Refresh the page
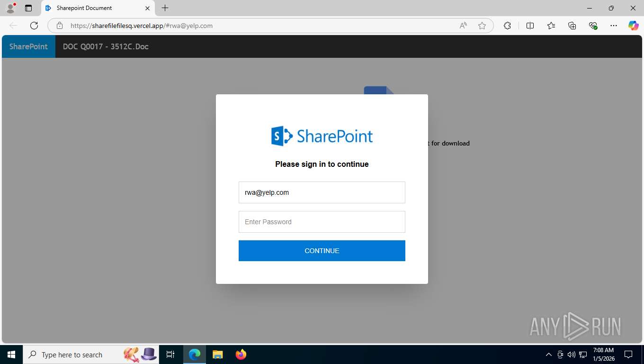Viewport: 644px width, 364px height. click(34, 26)
